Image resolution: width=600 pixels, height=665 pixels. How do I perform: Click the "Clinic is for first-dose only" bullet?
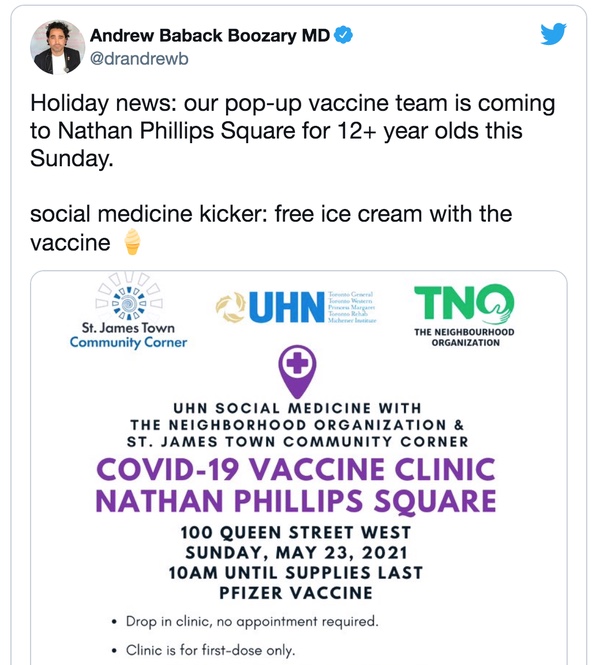click(211, 649)
